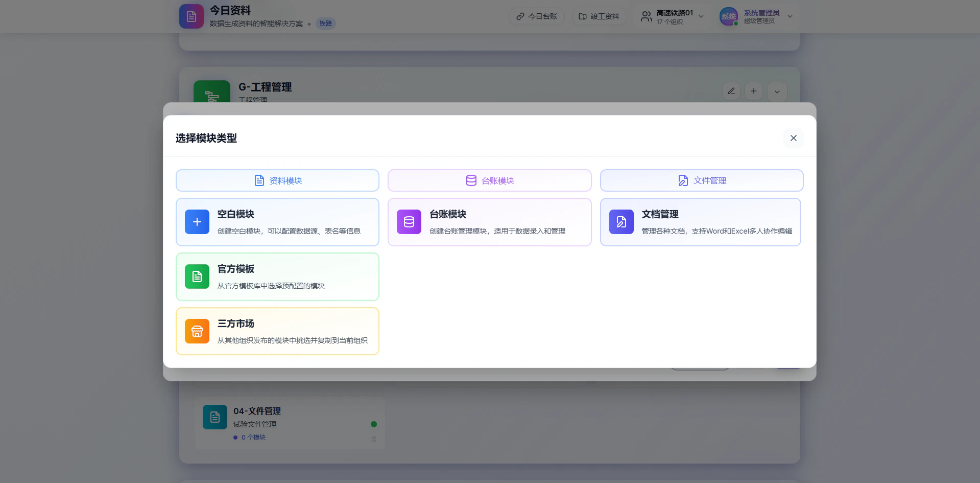Open the 04-文件管理 card

tap(290, 423)
